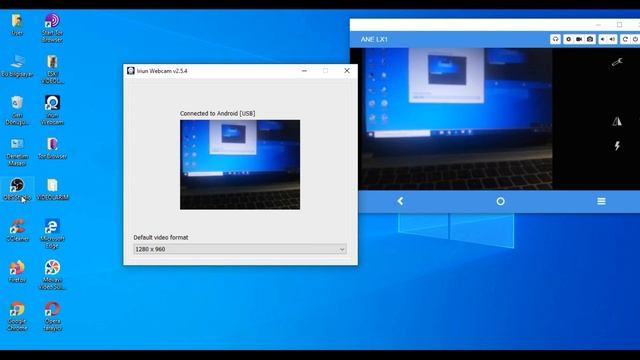Toggle the mirror flip icon on phone screen
This screenshot has height=360, width=640.
[x=617, y=121]
